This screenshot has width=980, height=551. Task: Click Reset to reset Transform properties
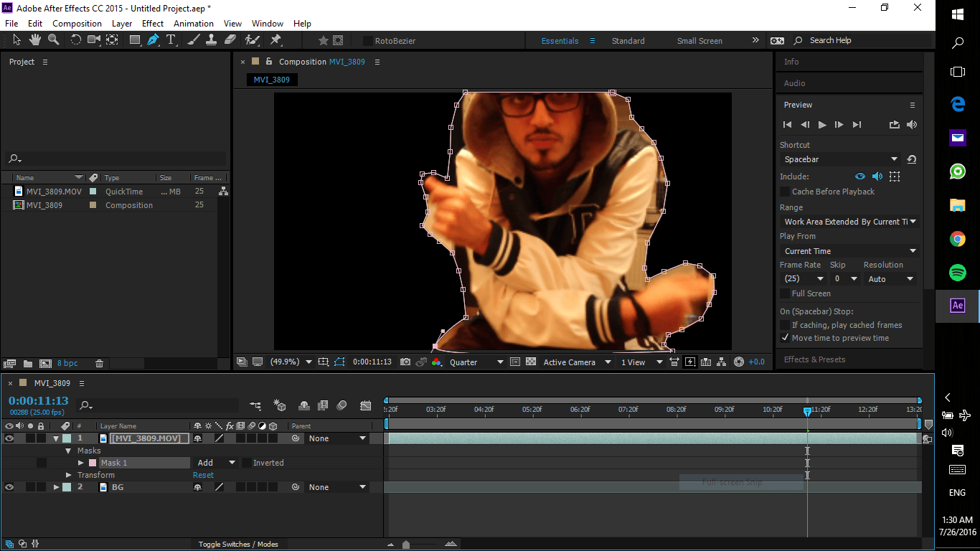coord(203,474)
